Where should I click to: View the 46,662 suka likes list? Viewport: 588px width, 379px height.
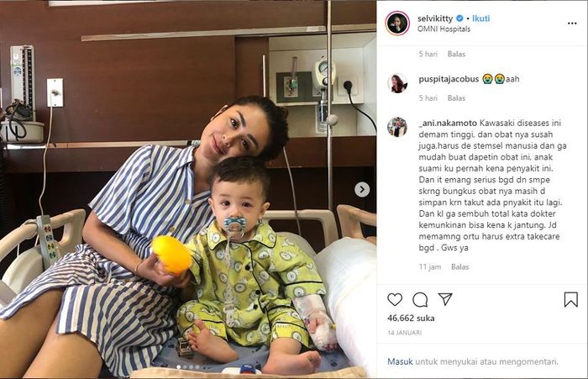(x=411, y=318)
